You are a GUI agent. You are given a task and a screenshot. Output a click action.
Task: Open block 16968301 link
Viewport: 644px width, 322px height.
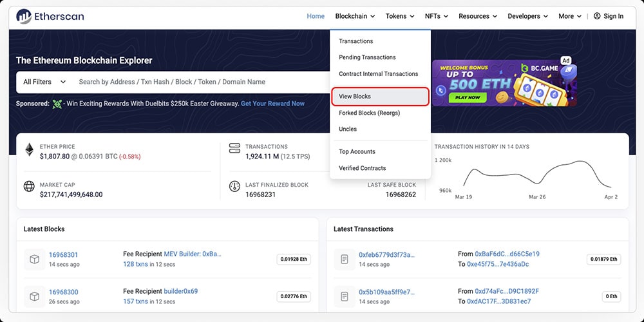coord(63,255)
